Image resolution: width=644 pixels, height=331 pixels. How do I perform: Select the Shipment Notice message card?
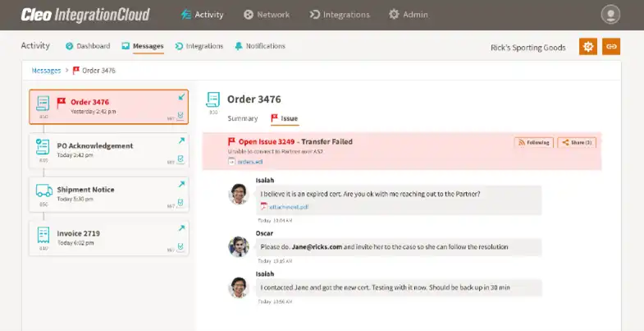109,195
